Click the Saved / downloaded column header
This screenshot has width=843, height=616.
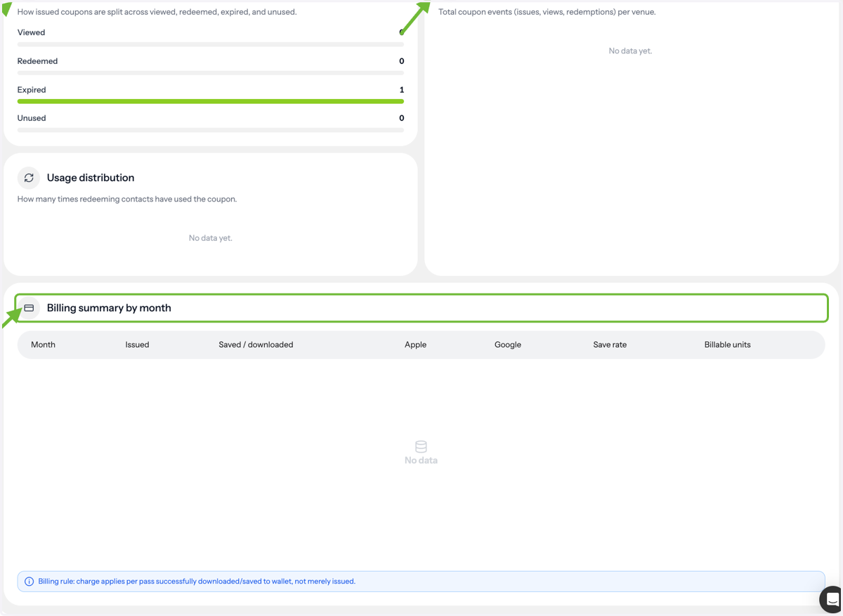256,345
